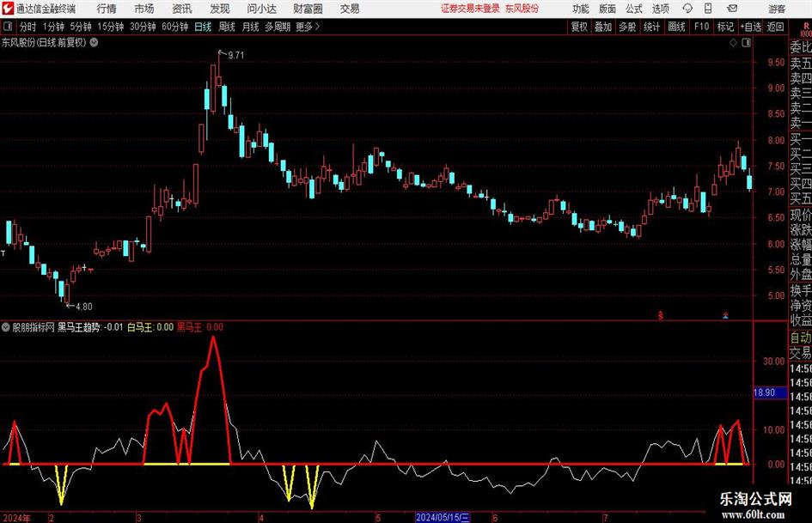This screenshot has width=812, height=523.
Task: Open the 财富圈 menu
Action: click(x=308, y=9)
